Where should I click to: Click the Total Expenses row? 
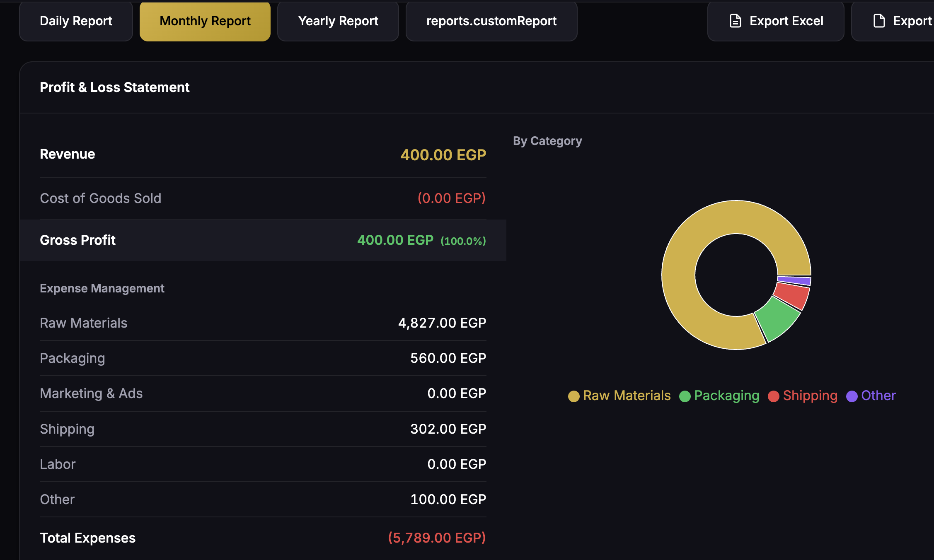coord(262,538)
